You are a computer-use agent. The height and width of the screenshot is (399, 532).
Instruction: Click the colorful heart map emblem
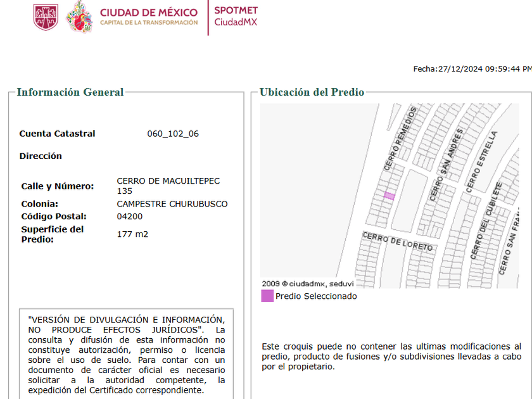79,16
